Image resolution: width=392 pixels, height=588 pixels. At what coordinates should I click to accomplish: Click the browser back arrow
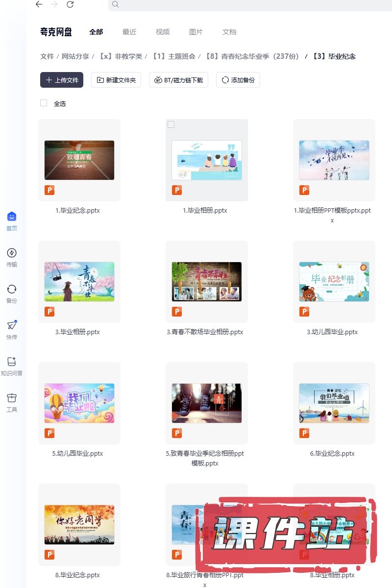click(39, 4)
